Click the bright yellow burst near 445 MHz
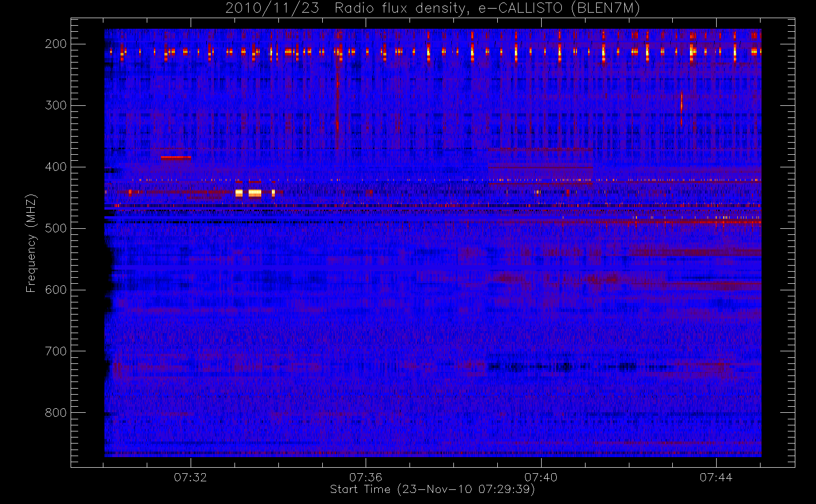This screenshot has height=504, width=816. pos(255,193)
